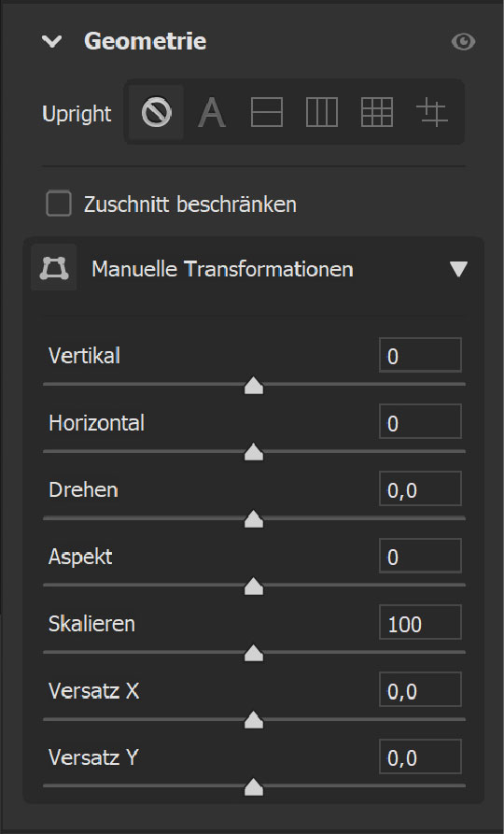Click the Vertikal value input field
The height and width of the screenshot is (834, 504).
(420, 355)
